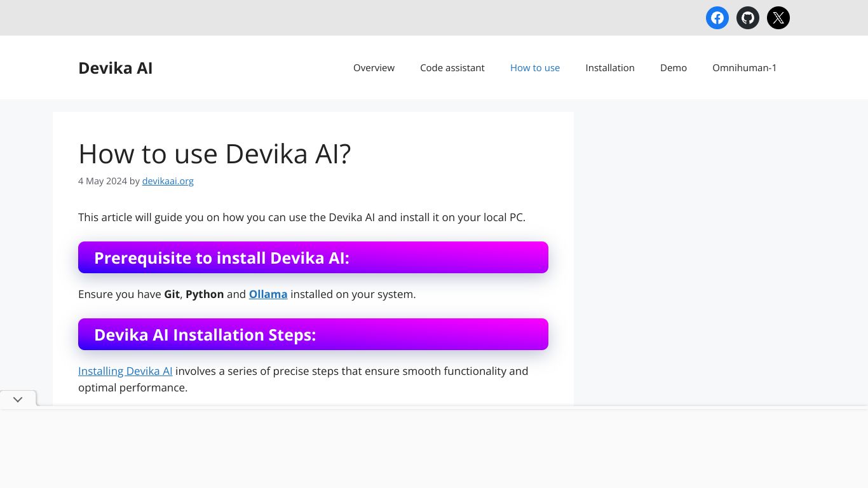
Task: Open the Facebook social icon
Action: pyautogui.click(x=717, y=18)
